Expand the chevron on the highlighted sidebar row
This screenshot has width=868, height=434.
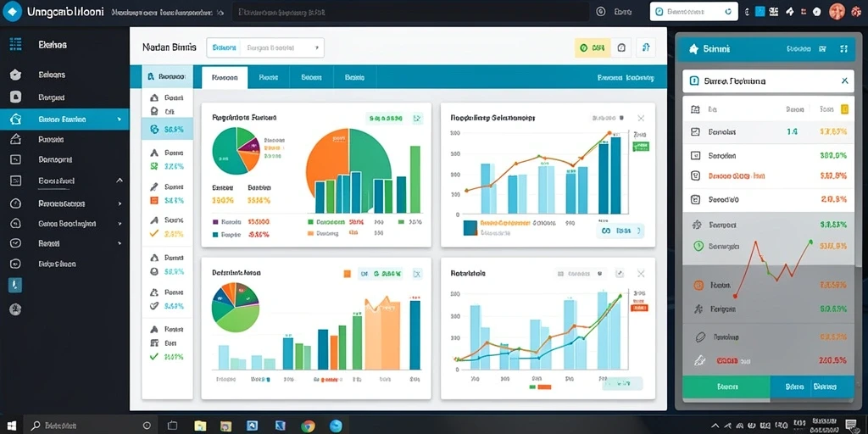tap(120, 119)
